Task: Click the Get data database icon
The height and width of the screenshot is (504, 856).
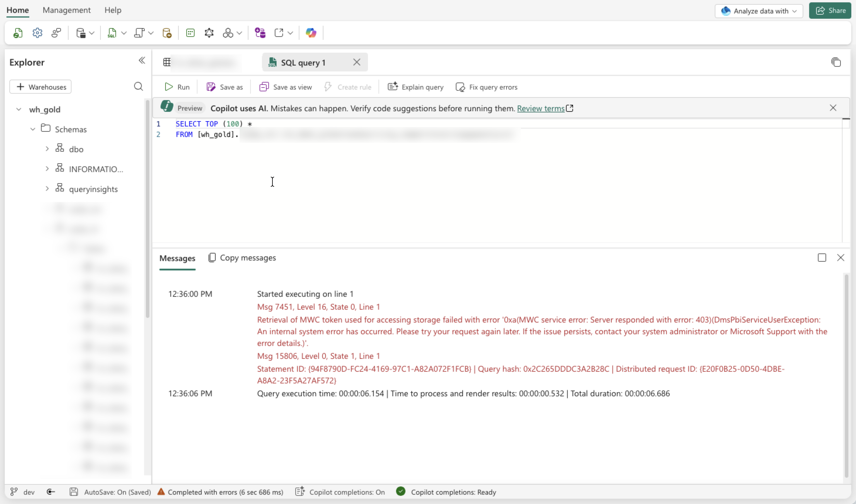Action: pos(81,33)
